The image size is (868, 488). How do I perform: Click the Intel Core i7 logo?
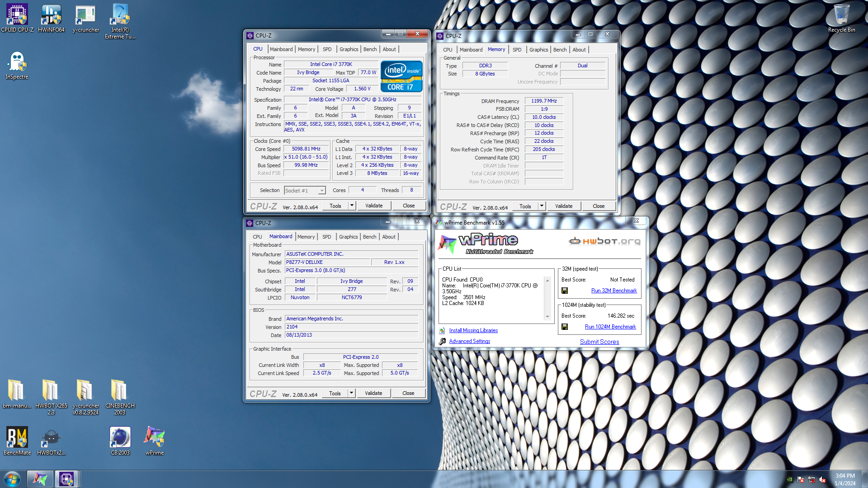pos(401,76)
